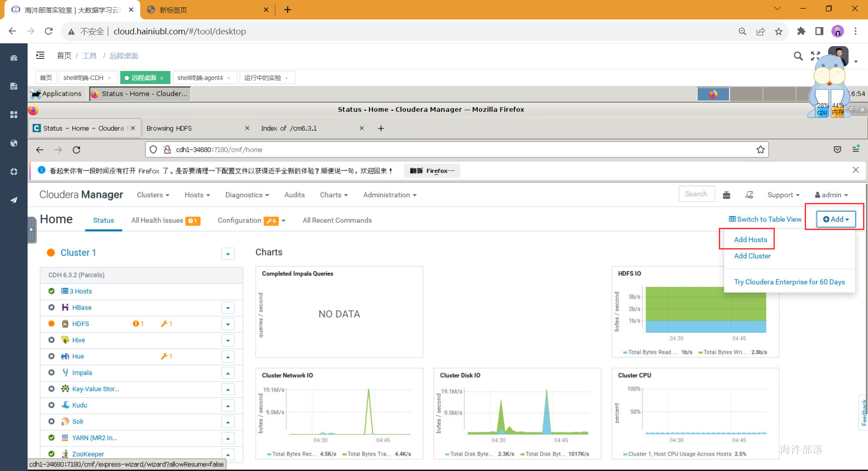Select Index of /cm6.3.1 Firefox tab

point(312,128)
